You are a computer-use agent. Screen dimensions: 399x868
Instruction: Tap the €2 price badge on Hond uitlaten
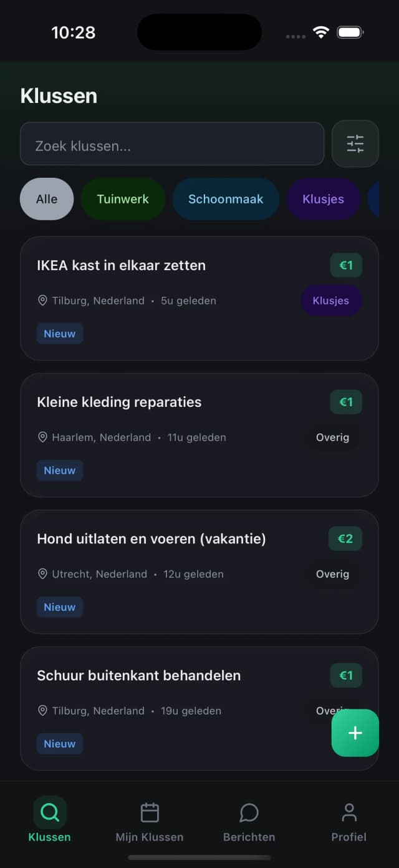click(x=345, y=539)
